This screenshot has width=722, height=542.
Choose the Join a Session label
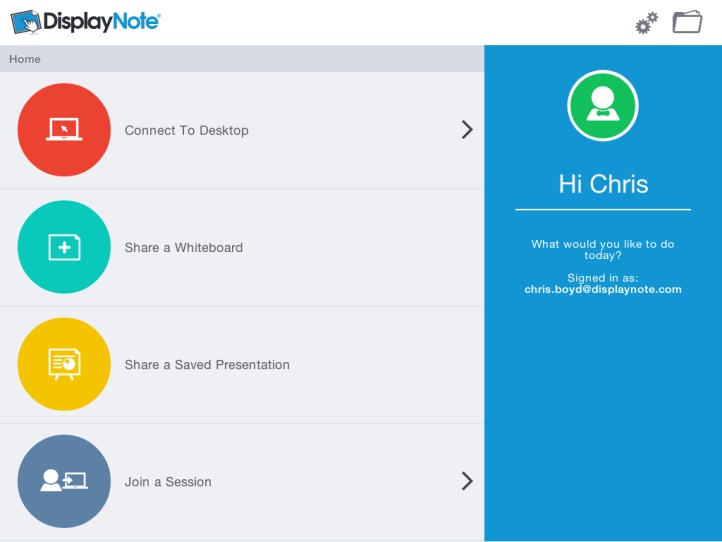point(168,482)
